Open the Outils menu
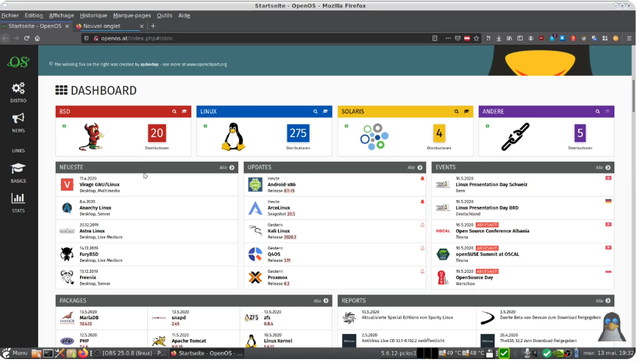Image resolution: width=637 pixels, height=362 pixels. pos(164,15)
